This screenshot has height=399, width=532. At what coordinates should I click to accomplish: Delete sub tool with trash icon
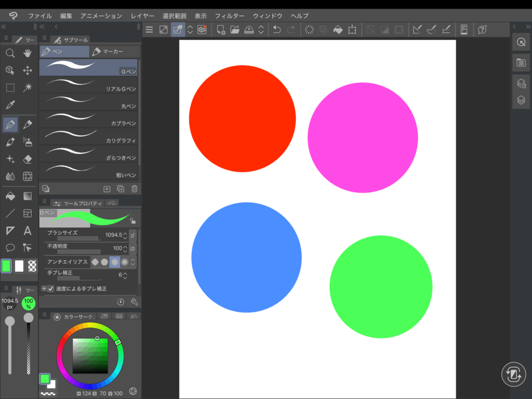tap(135, 189)
